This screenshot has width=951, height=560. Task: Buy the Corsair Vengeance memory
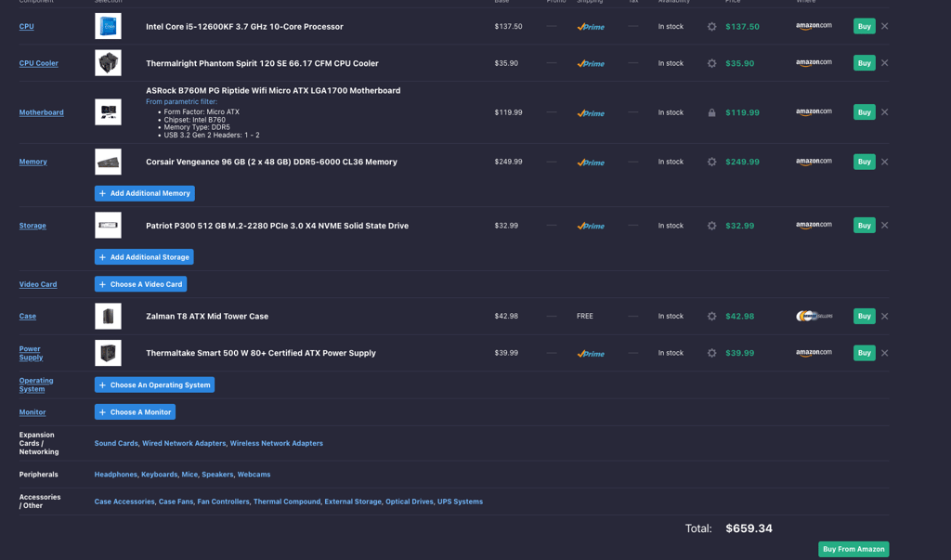tap(865, 162)
